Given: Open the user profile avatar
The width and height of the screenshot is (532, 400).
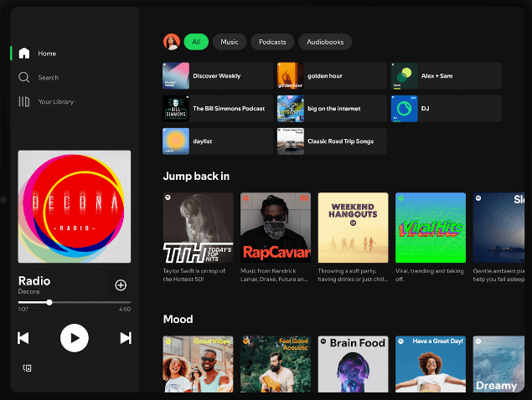Looking at the screenshot, I should tap(172, 42).
